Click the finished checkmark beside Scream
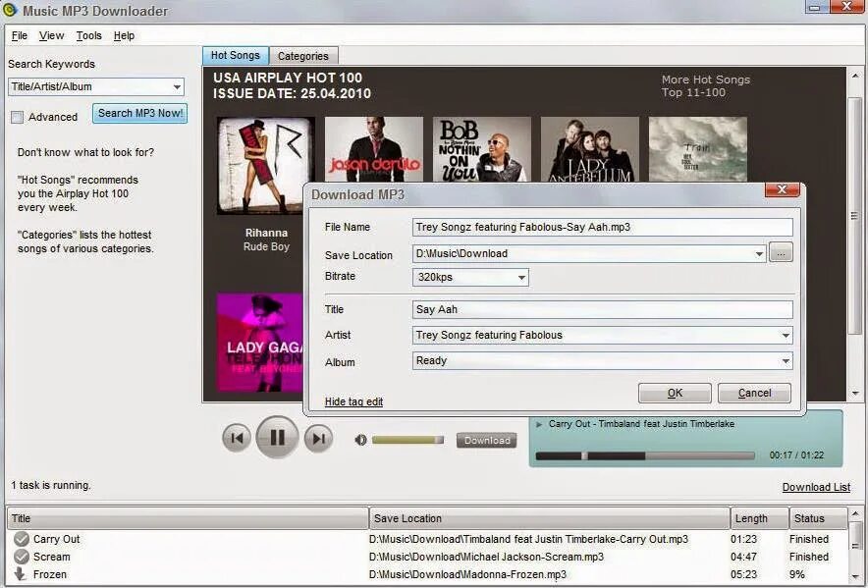This screenshot has height=588, width=868. click(x=20, y=557)
